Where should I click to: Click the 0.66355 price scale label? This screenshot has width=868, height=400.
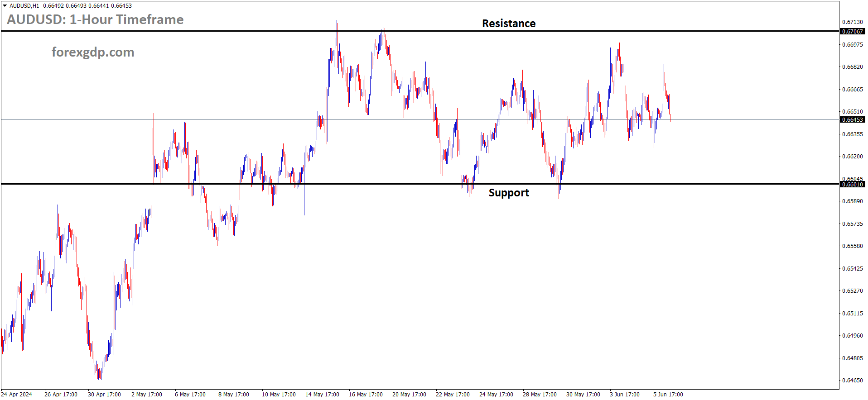pos(852,134)
